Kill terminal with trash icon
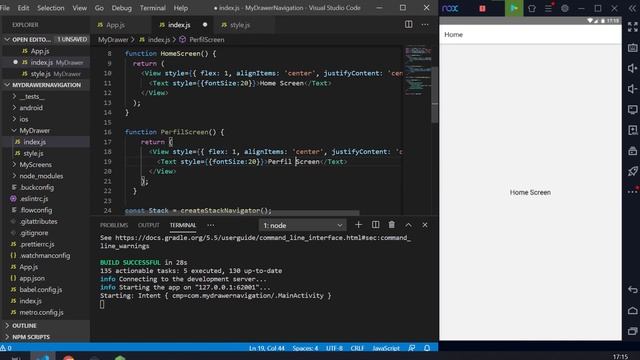Viewport: 640px width, 360px height. tap(392, 225)
